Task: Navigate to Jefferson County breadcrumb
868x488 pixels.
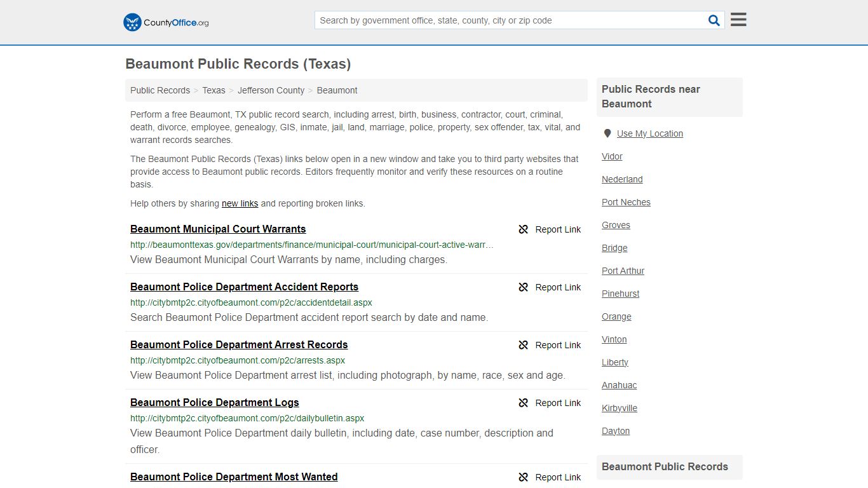Action: tap(271, 90)
